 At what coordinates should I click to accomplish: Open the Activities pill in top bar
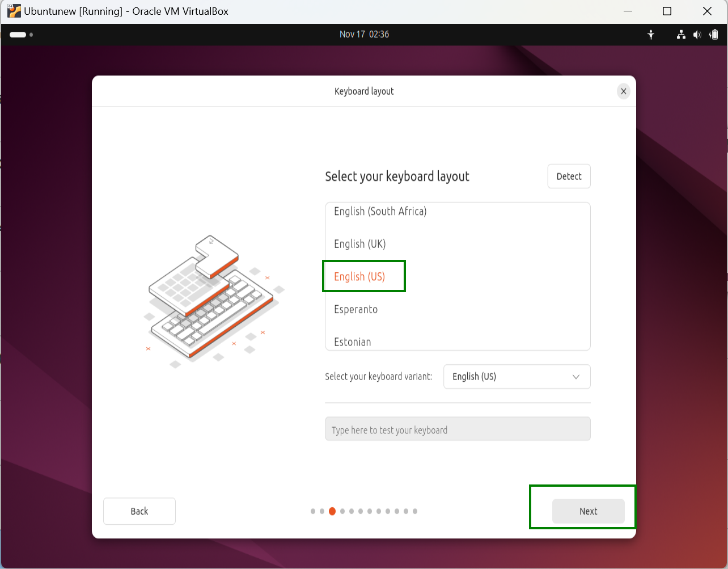coord(21,35)
